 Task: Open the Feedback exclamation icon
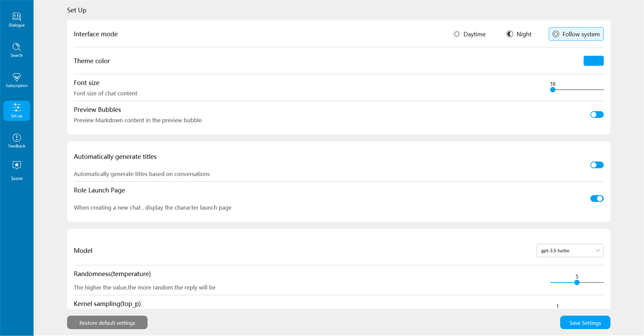click(17, 138)
